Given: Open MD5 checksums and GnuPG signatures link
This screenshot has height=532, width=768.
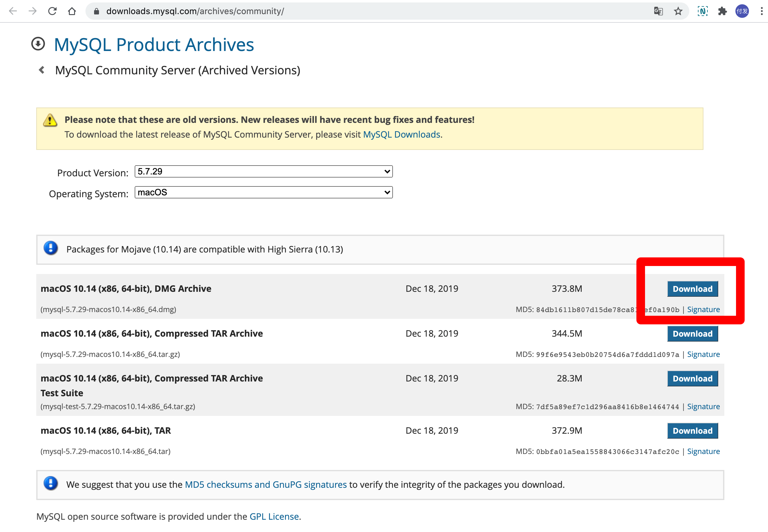Looking at the screenshot, I should point(266,484).
